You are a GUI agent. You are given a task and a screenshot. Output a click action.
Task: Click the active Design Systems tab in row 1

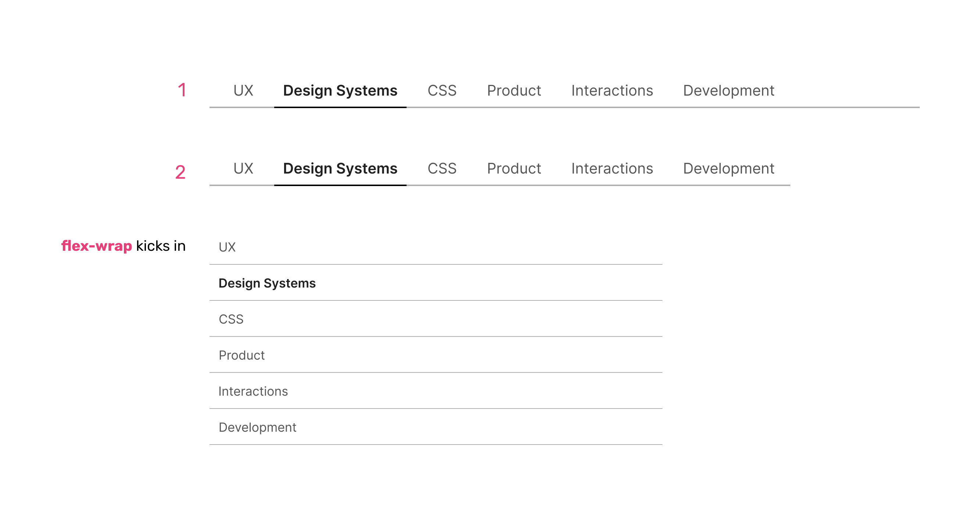click(x=340, y=90)
